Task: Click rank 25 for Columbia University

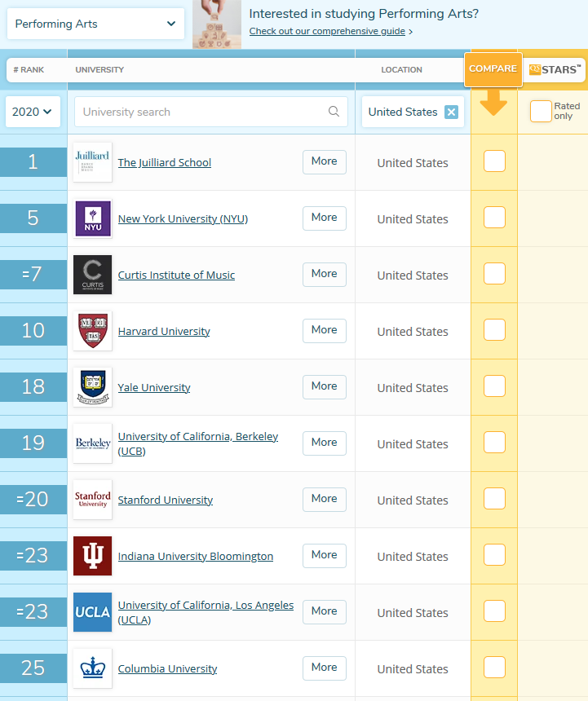Action: 33,668
